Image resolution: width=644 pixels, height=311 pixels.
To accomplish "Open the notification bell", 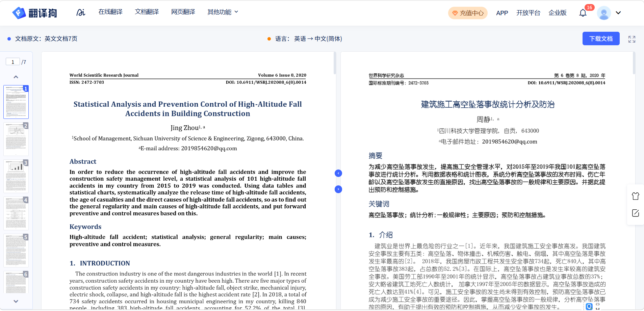I will coord(583,13).
